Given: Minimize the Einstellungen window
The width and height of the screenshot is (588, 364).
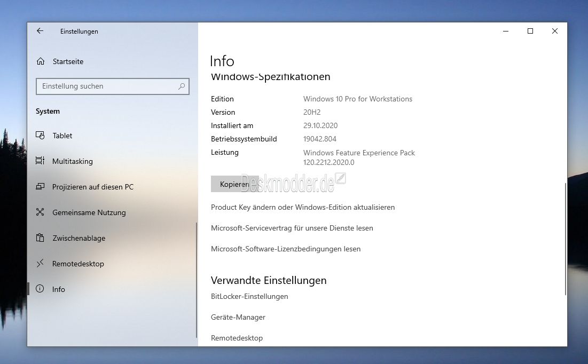Looking at the screenshot, I should point(506,31).
